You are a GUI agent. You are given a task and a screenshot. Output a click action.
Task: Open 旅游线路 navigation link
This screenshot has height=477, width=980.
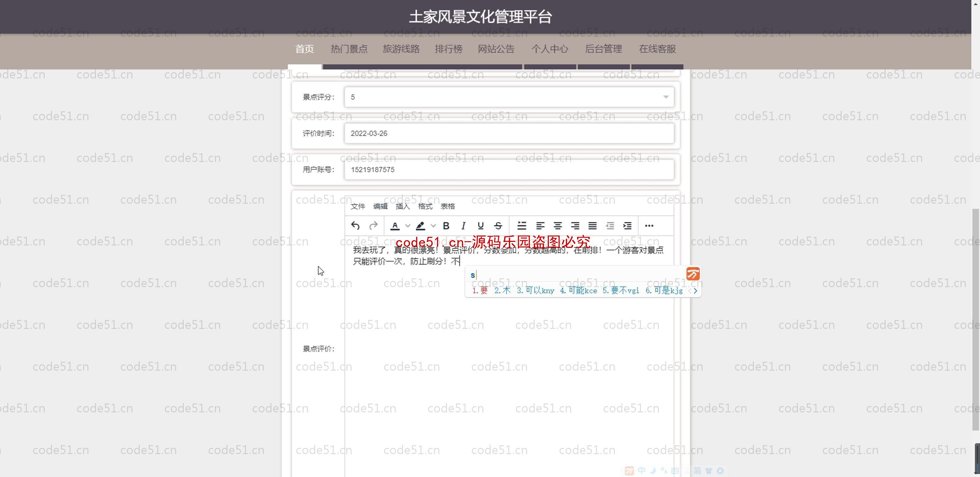click(x=401, y=49)
